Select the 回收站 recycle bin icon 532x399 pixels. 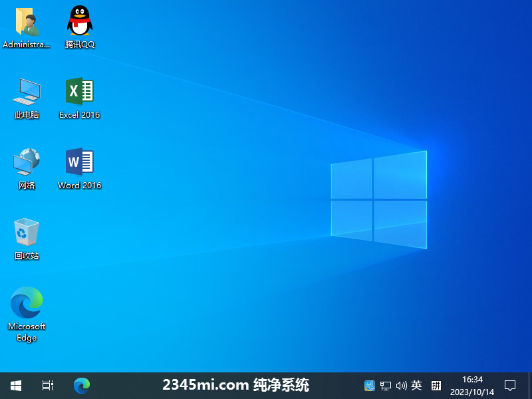tap(27, 231)
